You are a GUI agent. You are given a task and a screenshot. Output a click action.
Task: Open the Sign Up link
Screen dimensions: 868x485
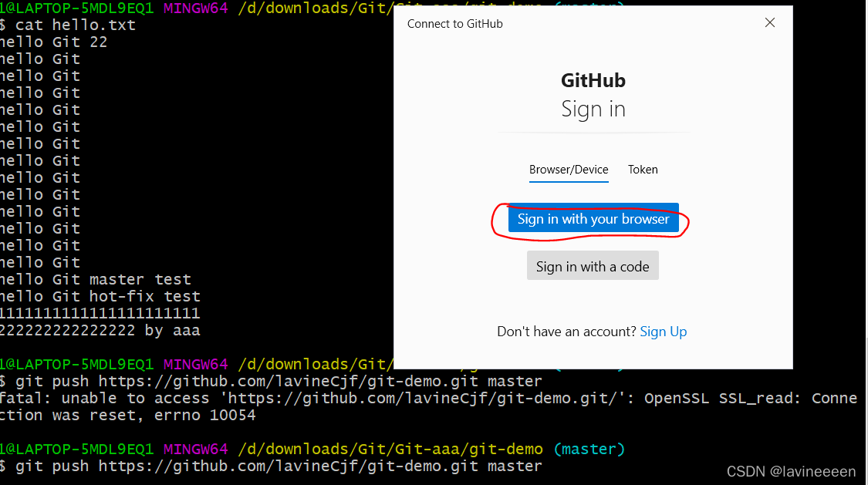664,332
